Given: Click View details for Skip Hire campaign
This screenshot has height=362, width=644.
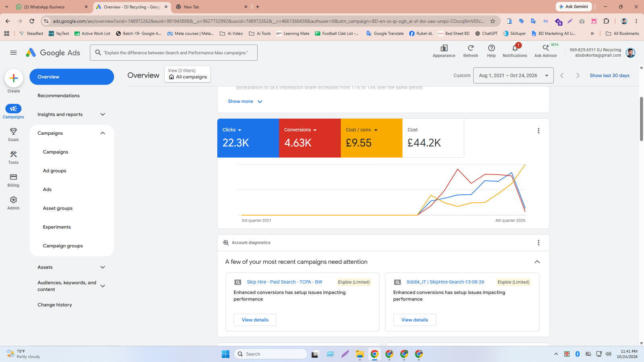Looking at the screenshot, I should (255, 320).
